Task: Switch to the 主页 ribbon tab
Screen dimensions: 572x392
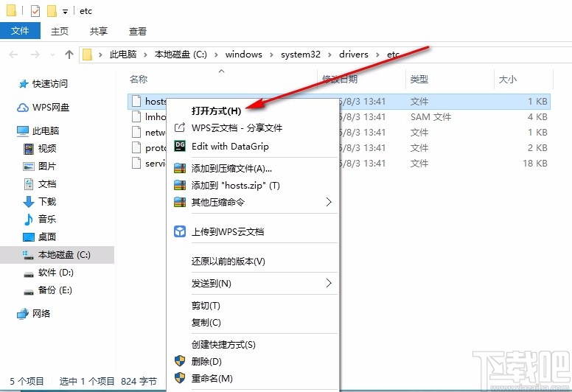Action: (x=60, y=32)
